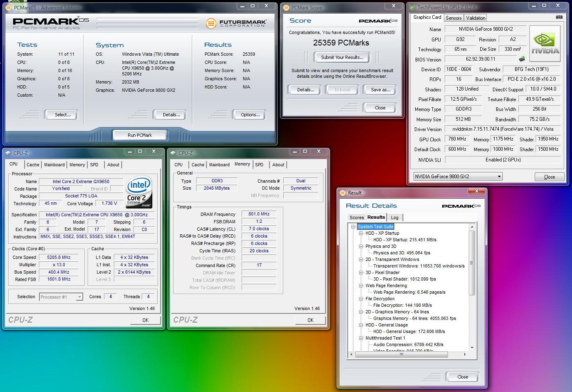Collapse the Web Page Rendering node

tap(361, 286)
